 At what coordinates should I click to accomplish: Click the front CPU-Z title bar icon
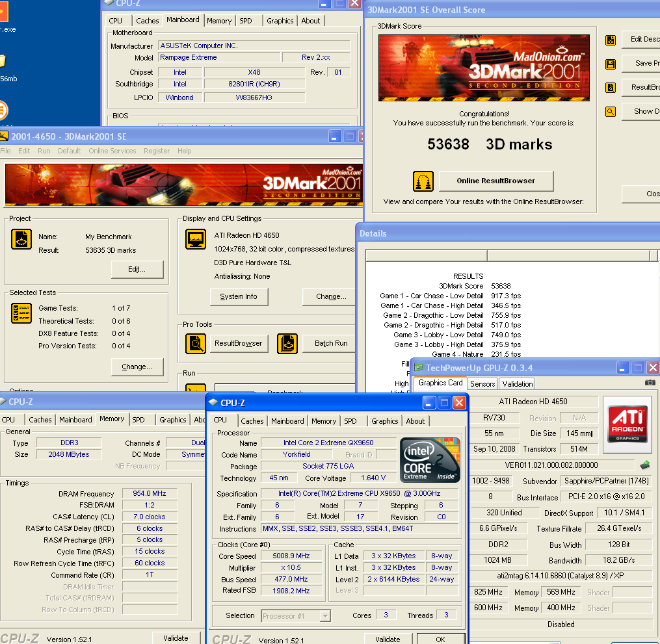213,402
